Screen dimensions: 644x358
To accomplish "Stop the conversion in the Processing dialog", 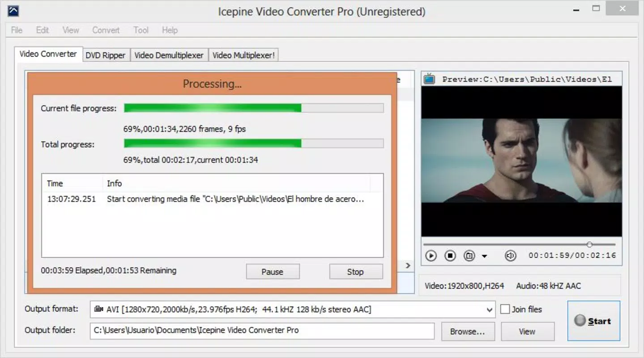I will click(x=355, y=272).
